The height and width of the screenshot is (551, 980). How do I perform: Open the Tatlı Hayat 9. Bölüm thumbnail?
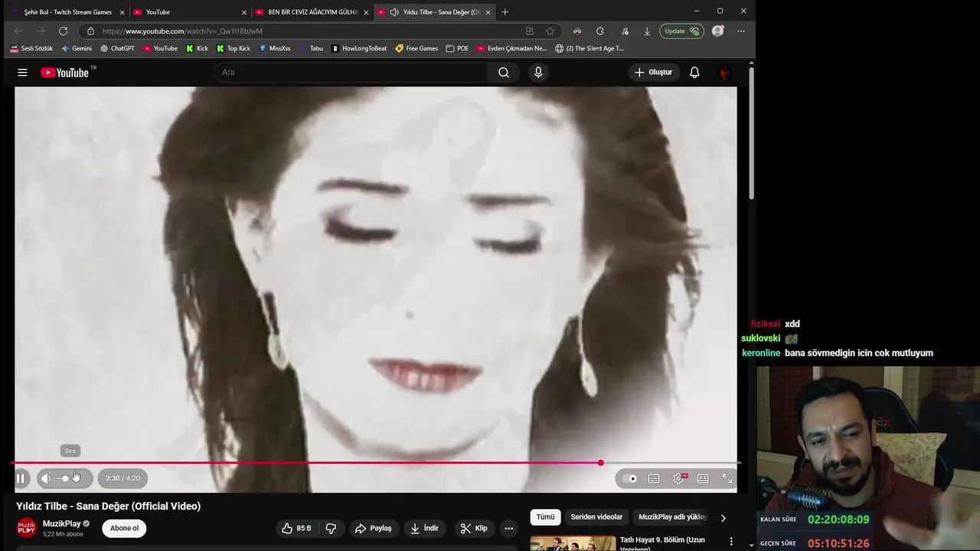(573, 543)
